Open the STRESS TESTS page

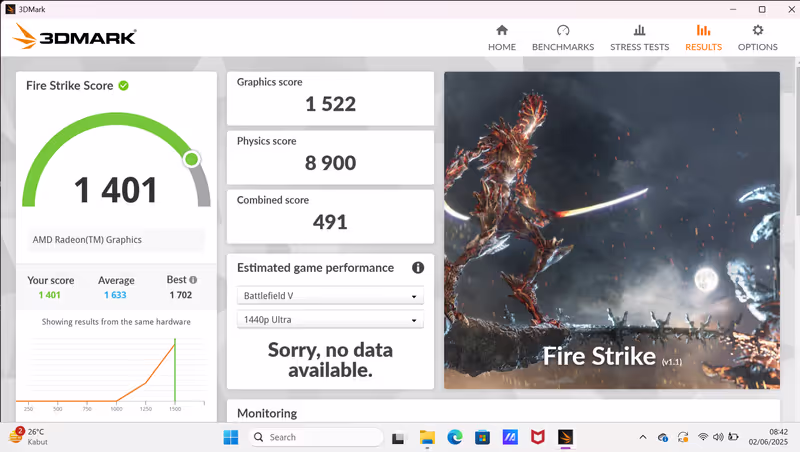pos(639,31)
